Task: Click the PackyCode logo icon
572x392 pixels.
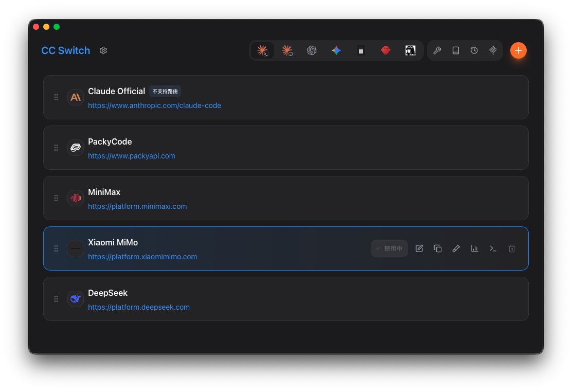Action: coord(76,148)
